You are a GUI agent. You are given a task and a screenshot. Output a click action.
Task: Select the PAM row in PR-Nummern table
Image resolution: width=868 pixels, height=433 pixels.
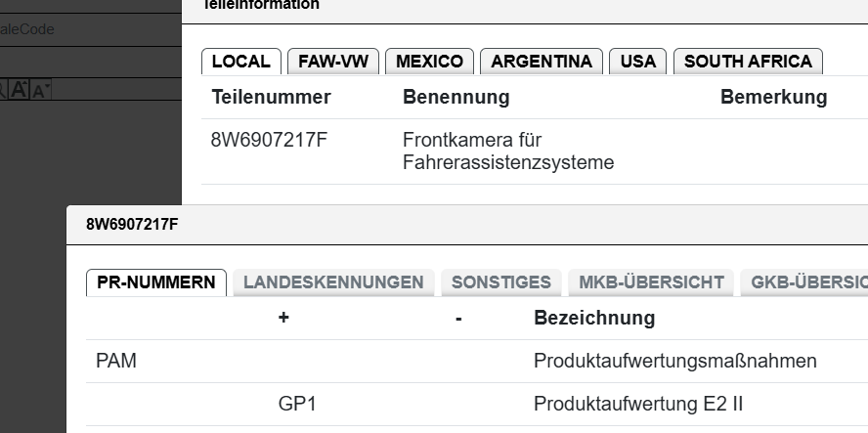pos(116,362)
